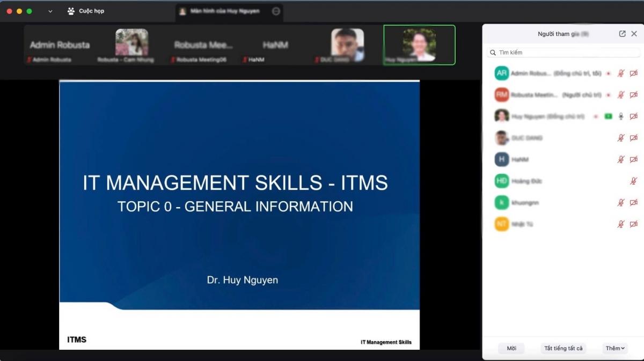The image size is (644, 361).
Task: Click the muted mic icon for Admin Robusta
Action: click(x=621, y=73)
